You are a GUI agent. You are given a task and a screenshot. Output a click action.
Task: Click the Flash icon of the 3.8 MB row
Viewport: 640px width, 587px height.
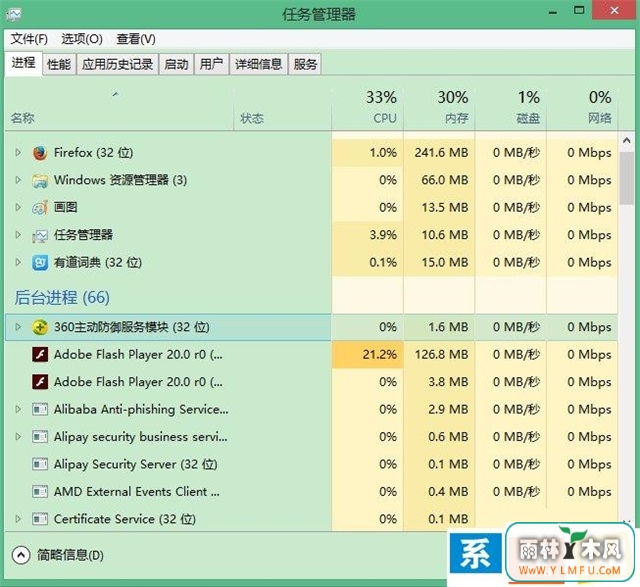point(40,382)
